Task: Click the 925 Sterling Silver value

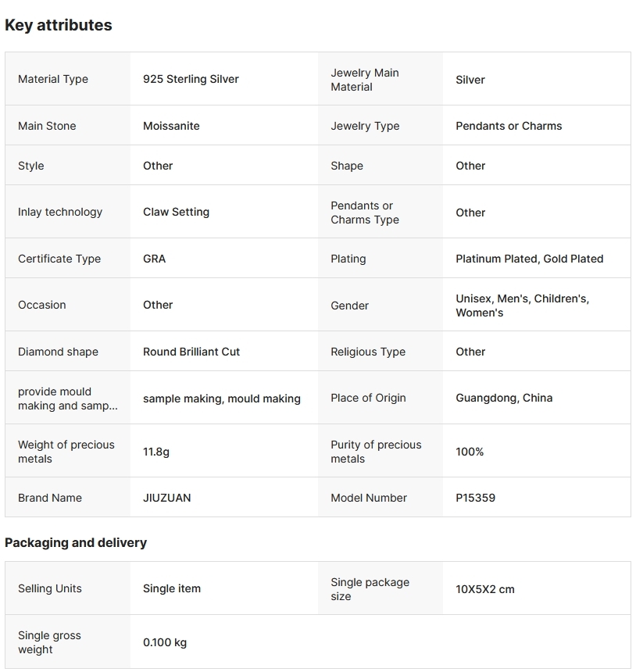Action: 191,79
